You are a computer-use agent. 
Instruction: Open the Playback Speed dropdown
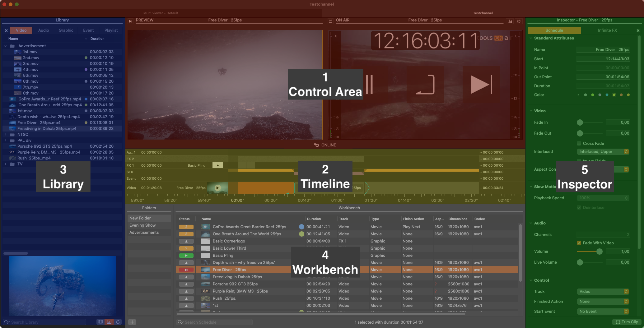click(x=603, y=198)
